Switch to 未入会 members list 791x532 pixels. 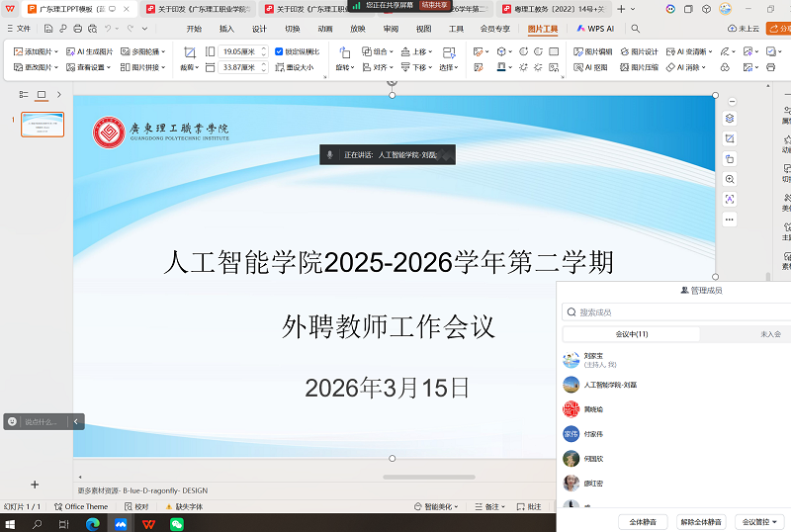770,334
